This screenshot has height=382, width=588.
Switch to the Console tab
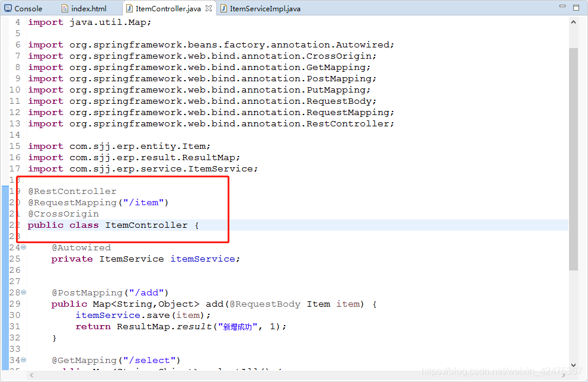coord(23,8)
